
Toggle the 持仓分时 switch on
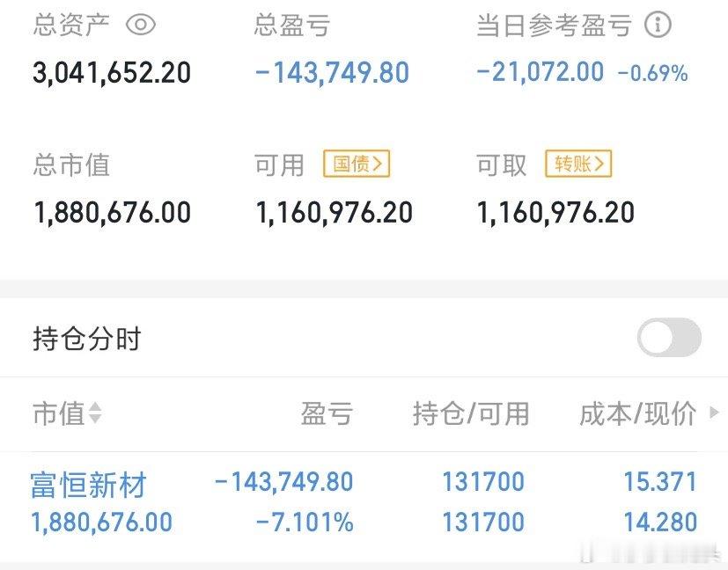669,338
